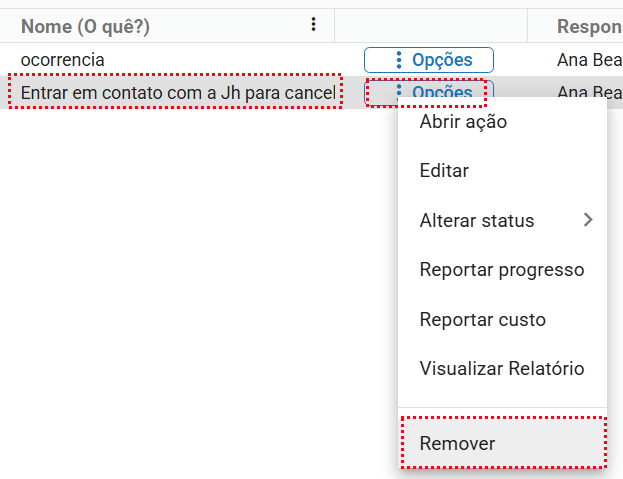Select Abrir ação from the context menu
Image resolution: width=623 pixels, height=479 pixels.
coord(463,122)
